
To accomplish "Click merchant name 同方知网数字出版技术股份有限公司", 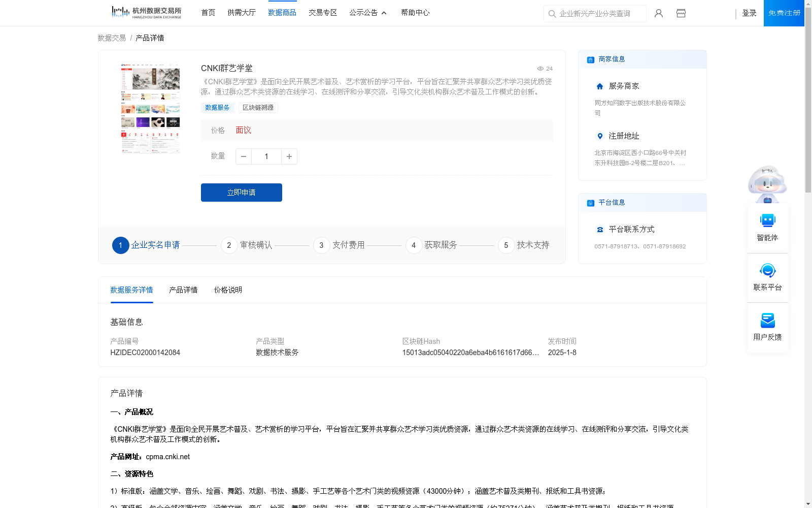I will pos(640,108).
